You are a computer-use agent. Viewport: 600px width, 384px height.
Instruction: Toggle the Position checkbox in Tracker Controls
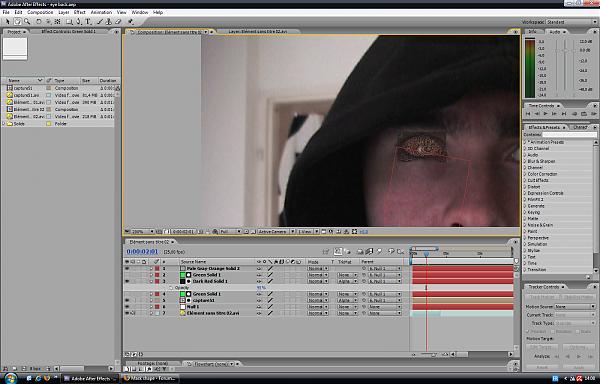528,332
